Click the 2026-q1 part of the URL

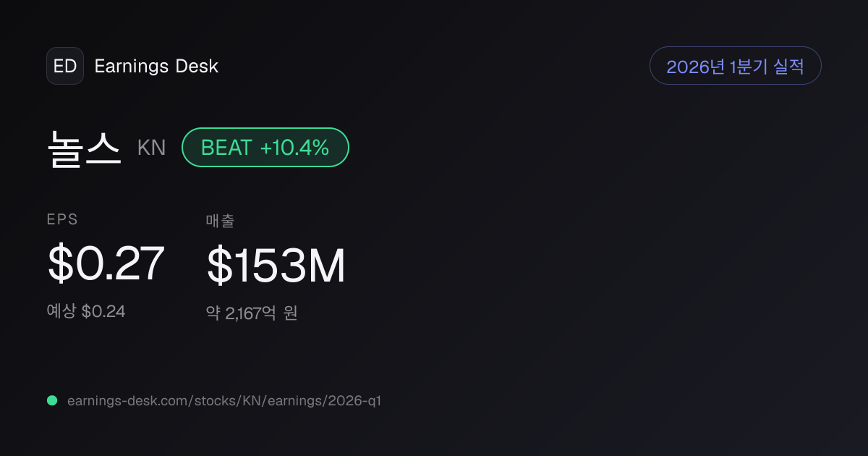coord(356,400)
